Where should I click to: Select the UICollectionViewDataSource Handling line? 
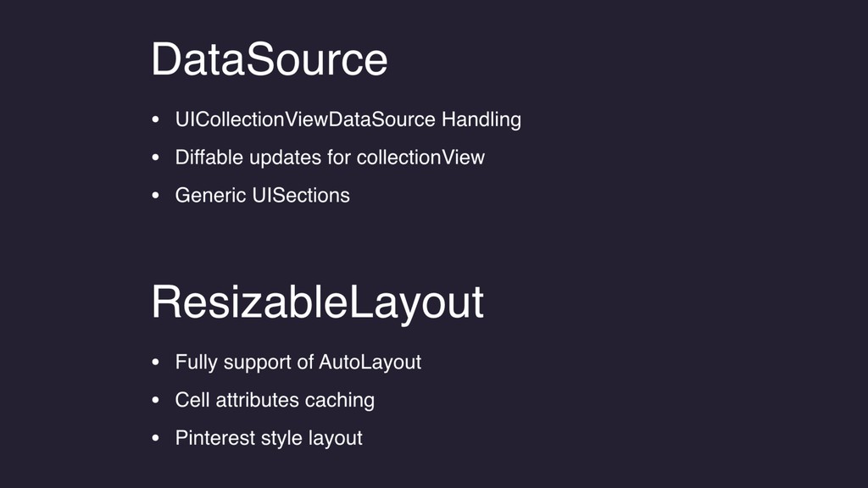pyautogui.click(x=348, y=120)
